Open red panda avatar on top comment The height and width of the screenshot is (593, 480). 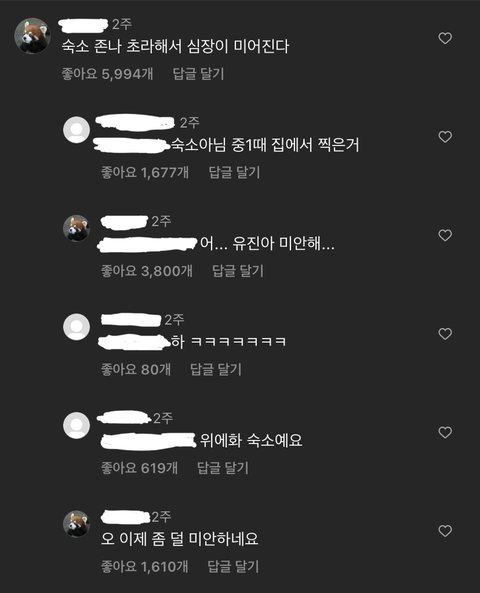[x=33, y=36]
